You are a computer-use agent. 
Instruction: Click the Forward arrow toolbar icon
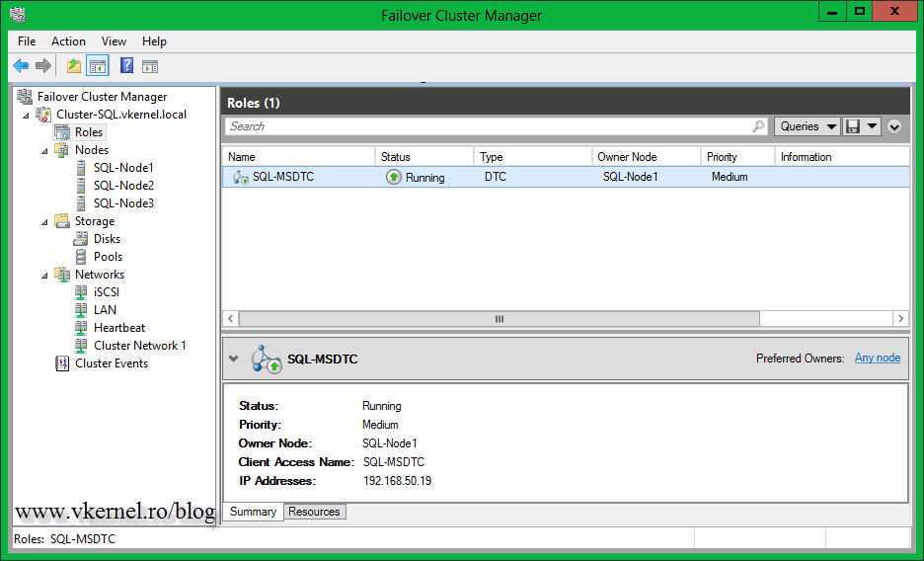click(43, 65)
